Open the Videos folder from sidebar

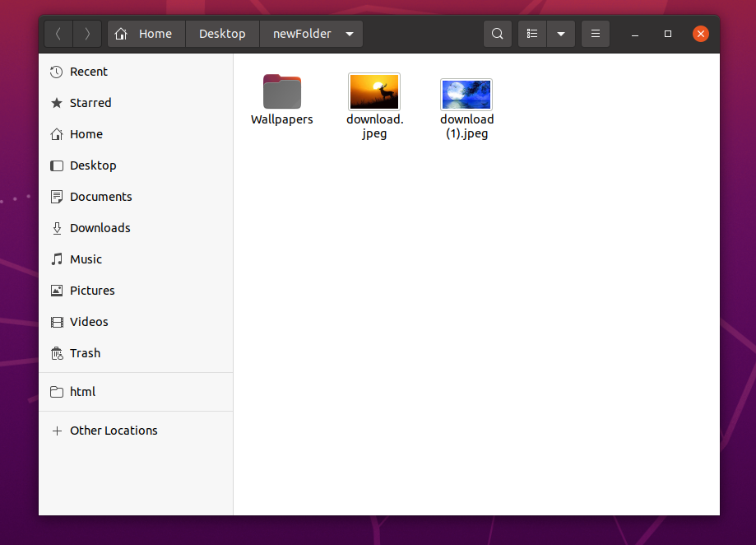pos(87,321)
